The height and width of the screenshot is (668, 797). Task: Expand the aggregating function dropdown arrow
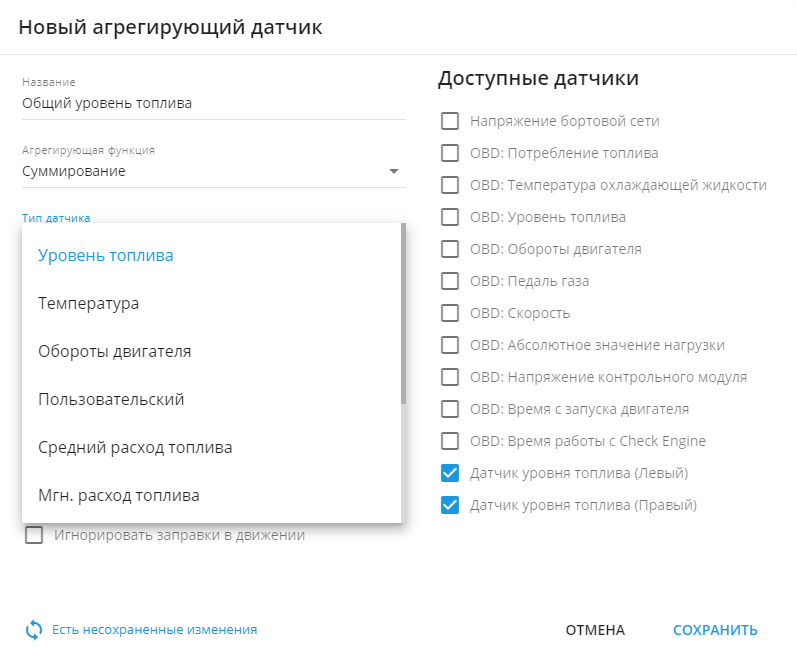click(x=393, y=171)
